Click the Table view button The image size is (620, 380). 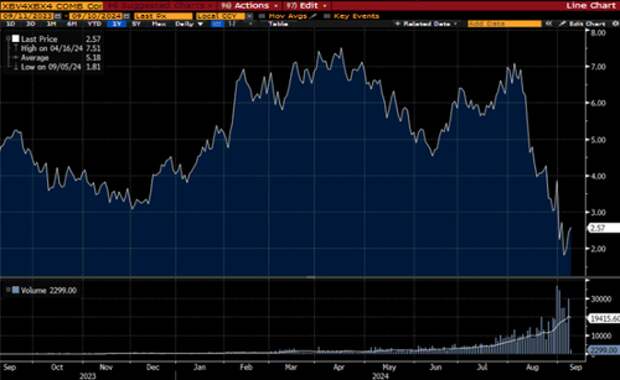[x=278, y=24]
